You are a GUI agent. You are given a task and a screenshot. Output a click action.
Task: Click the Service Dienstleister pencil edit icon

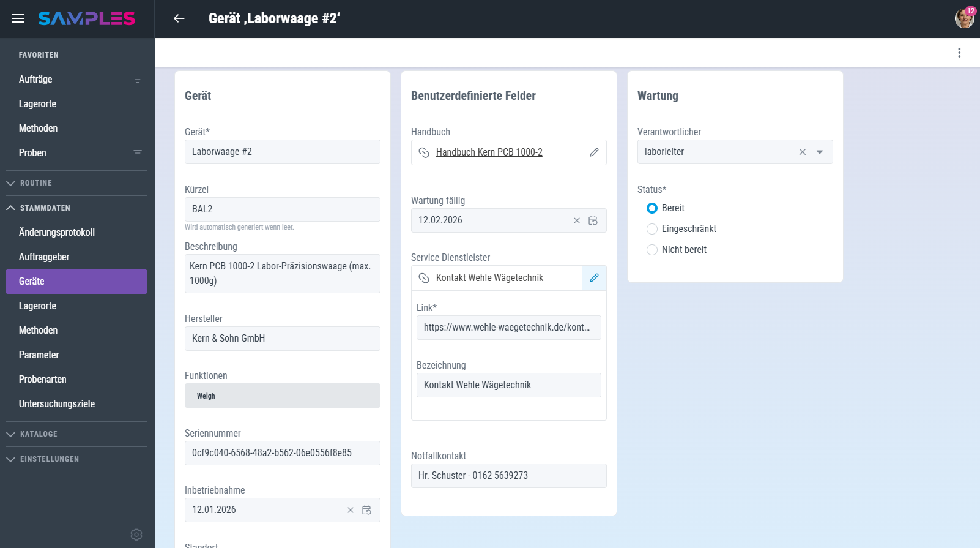593,278
